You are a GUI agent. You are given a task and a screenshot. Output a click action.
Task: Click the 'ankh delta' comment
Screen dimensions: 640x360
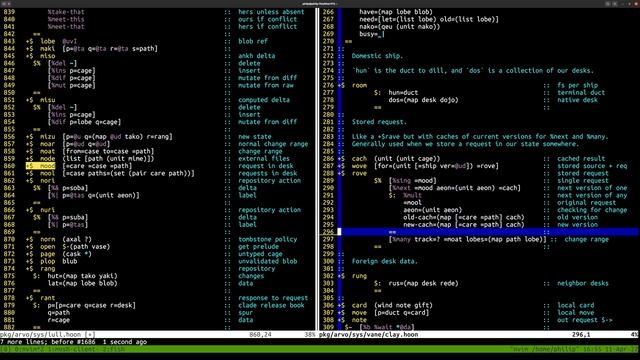(x=257, y=56)
